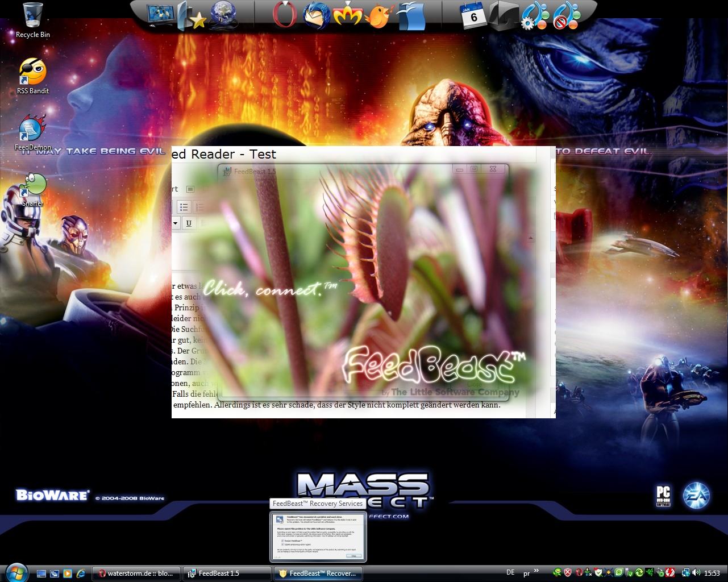This screenshot has height=582, width=728.
Task: Open Opera from the dock launcher
Action: pos(285,16)
